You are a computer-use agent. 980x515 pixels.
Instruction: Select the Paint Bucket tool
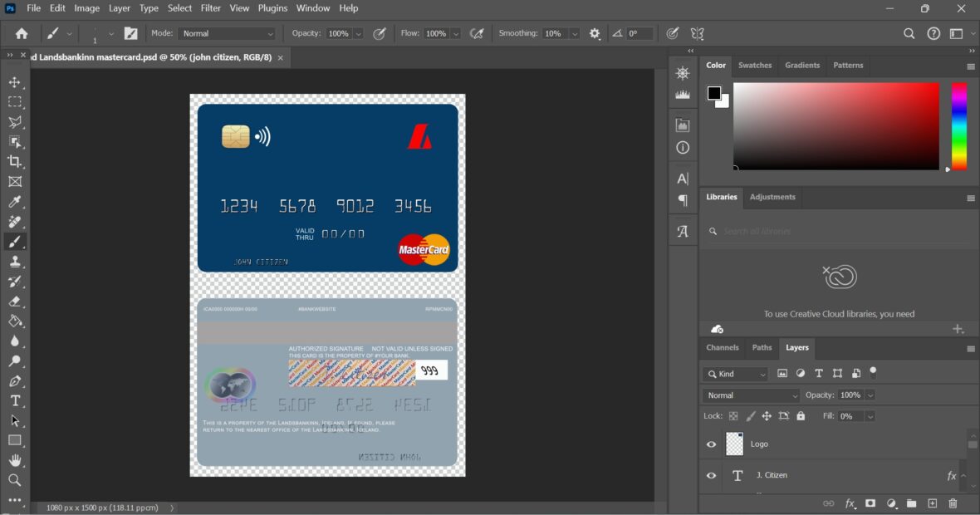14,321
